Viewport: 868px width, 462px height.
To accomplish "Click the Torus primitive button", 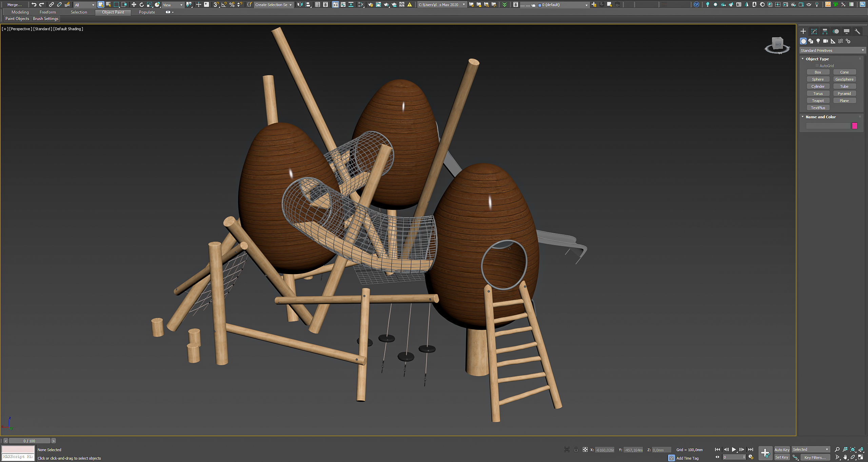I will point(818,94).
